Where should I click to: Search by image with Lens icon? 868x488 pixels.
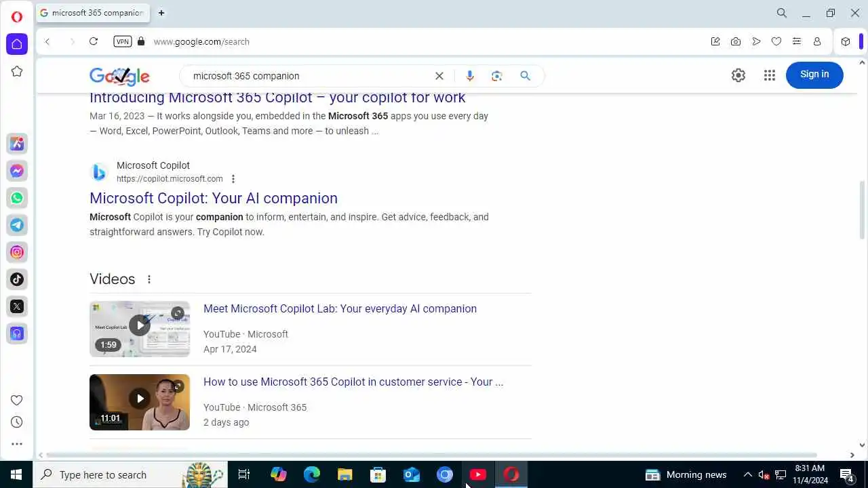click(497, 76)
